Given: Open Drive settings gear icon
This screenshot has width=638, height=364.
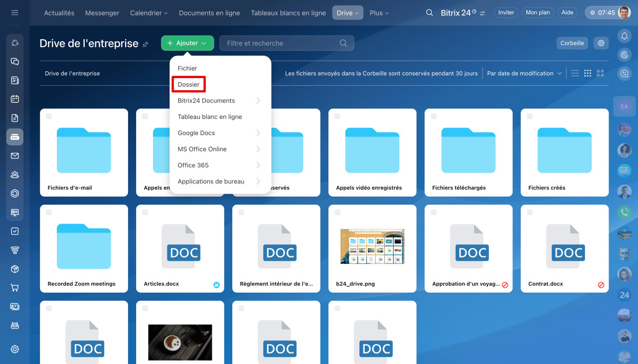Looking at the screenshot, I should 601,43.
